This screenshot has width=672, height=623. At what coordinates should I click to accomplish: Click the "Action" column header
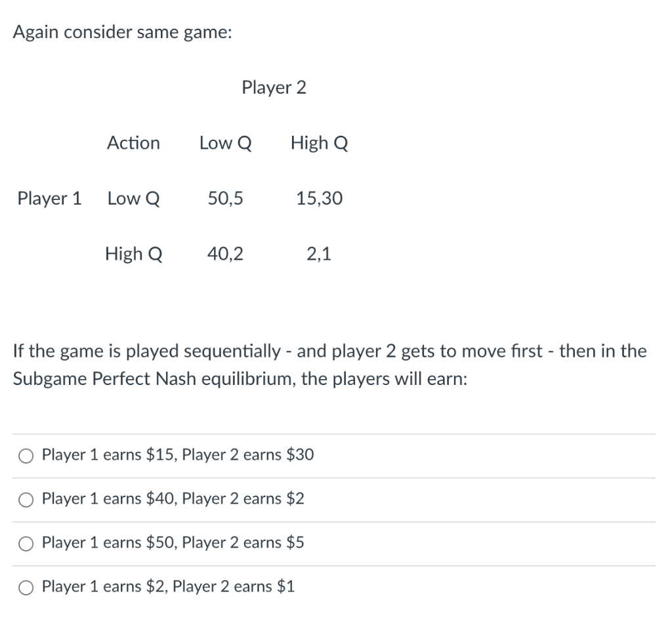pos(133,142)
